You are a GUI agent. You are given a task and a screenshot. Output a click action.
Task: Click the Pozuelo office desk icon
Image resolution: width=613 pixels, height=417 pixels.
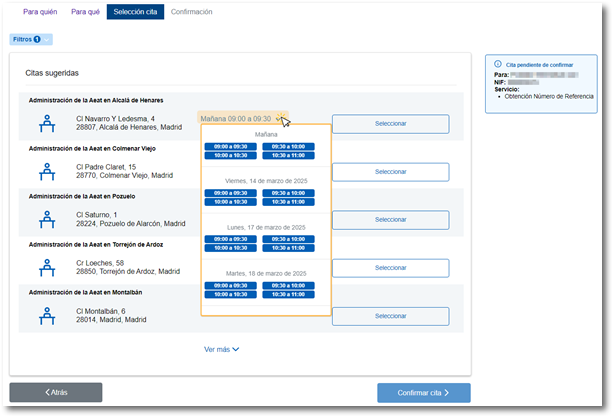coord(46,219)
